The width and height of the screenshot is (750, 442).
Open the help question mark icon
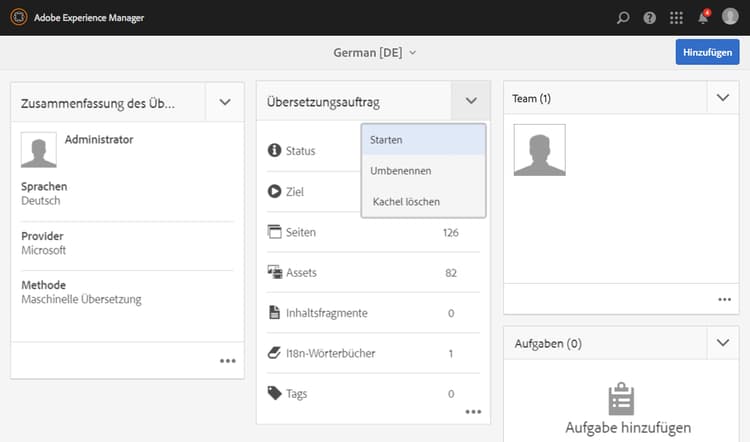tap(650, 17)
